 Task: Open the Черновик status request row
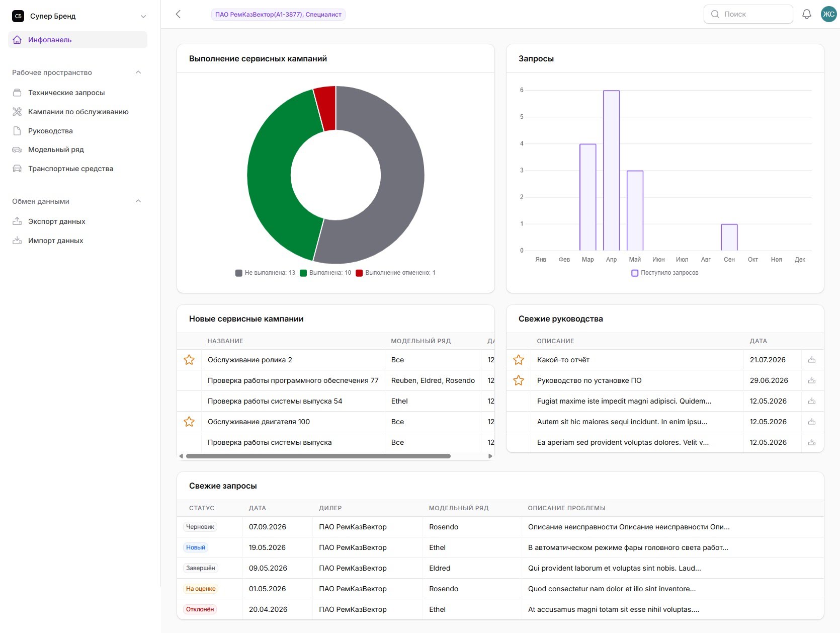point(500,527)
